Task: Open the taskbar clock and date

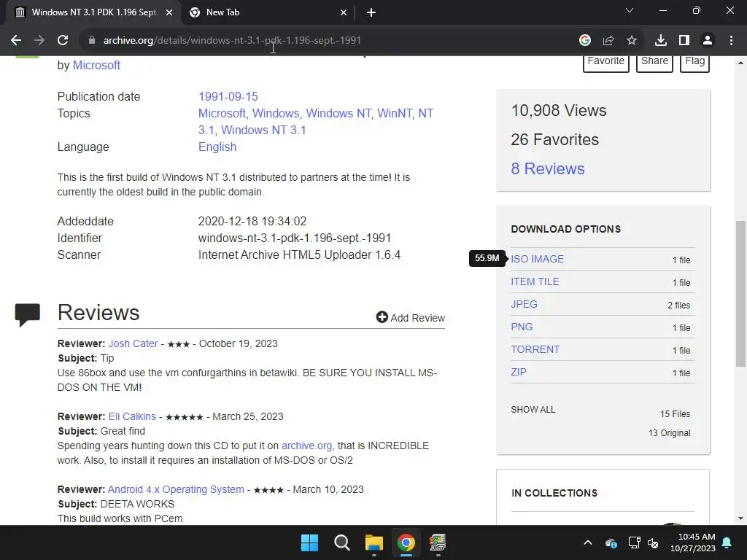Action: pos(693,542)
